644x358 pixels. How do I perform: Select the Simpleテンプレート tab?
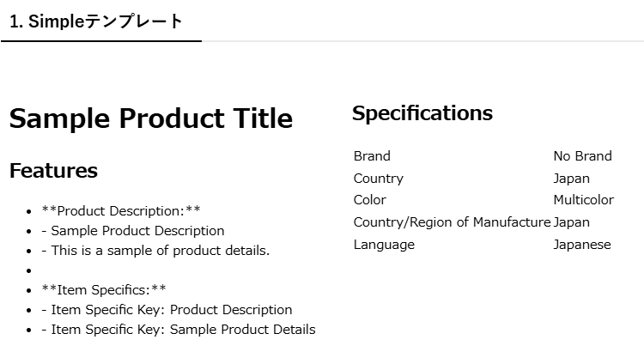point(97,21)
